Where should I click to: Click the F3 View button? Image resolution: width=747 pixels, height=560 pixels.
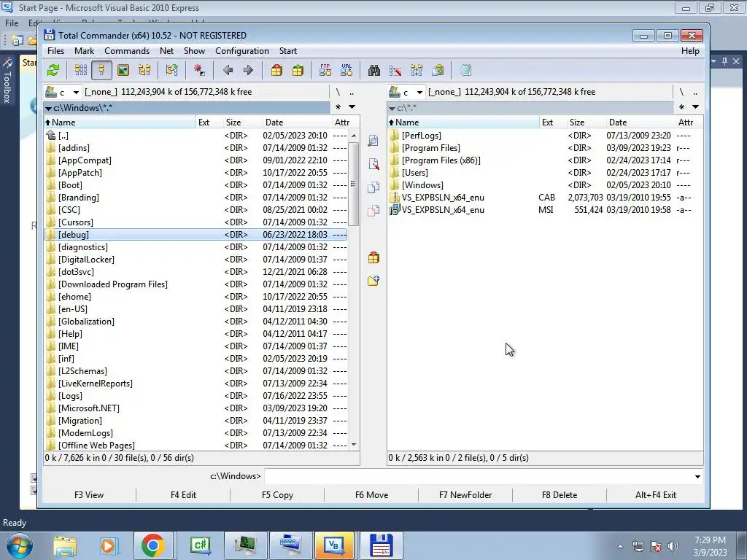[x=89, y=495]
